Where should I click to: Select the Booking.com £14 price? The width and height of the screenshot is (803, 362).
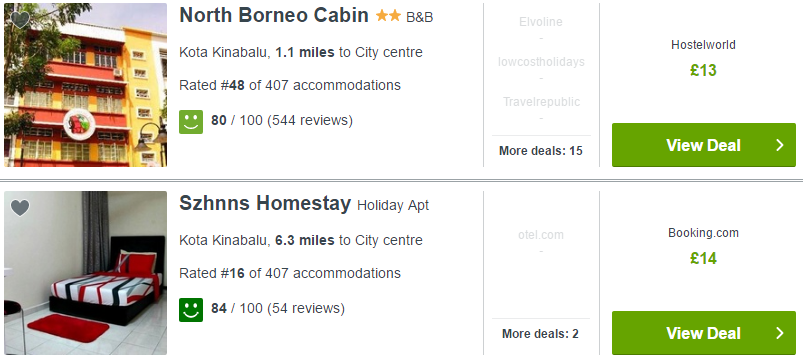pos(703,258)
